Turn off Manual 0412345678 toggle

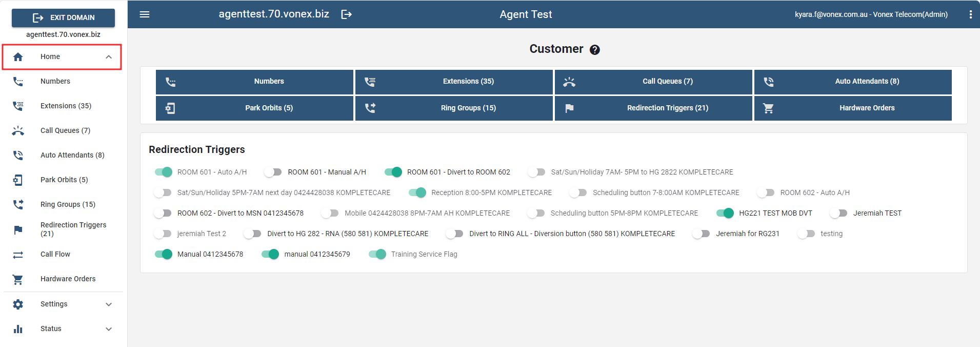tap(164, 254)
